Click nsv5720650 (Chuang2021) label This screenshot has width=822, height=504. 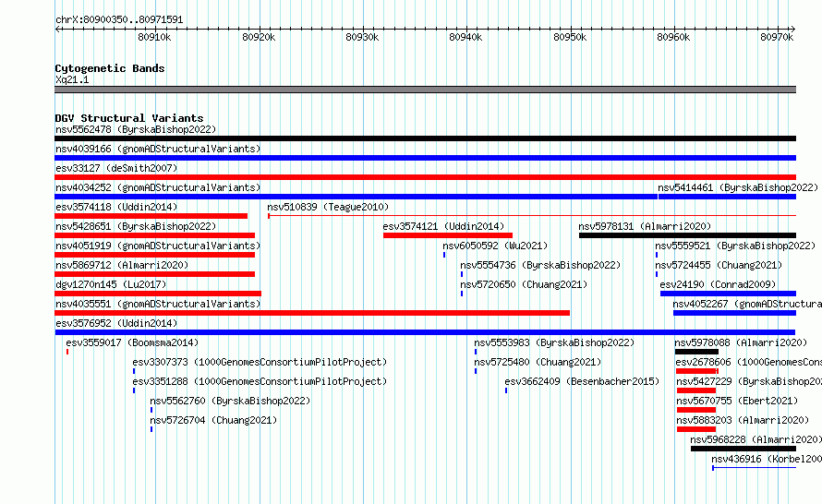524,284
